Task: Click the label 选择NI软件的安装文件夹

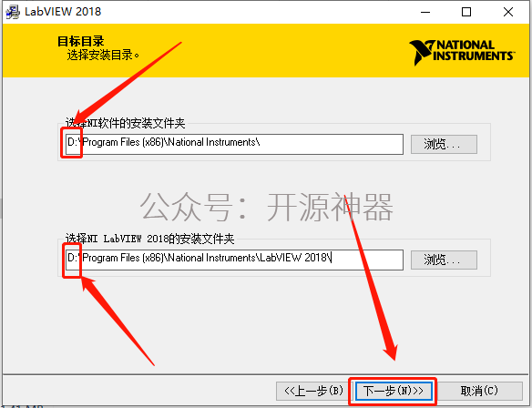Action: 125,123
